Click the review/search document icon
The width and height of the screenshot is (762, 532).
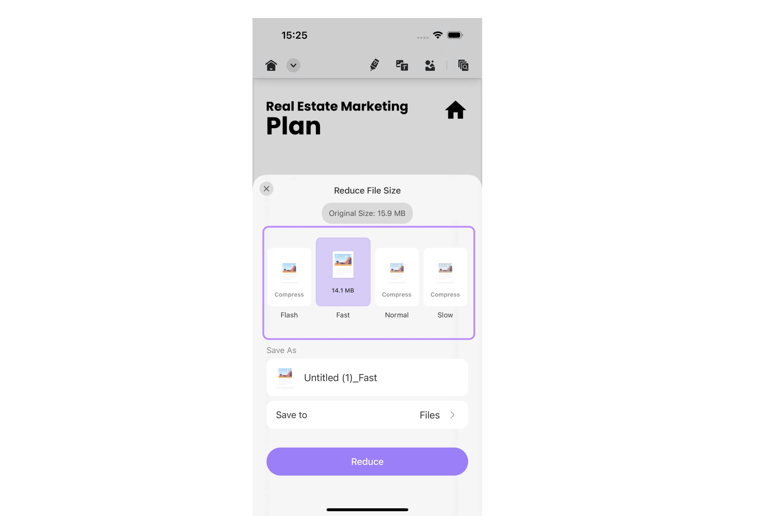[x=463, y=65]
